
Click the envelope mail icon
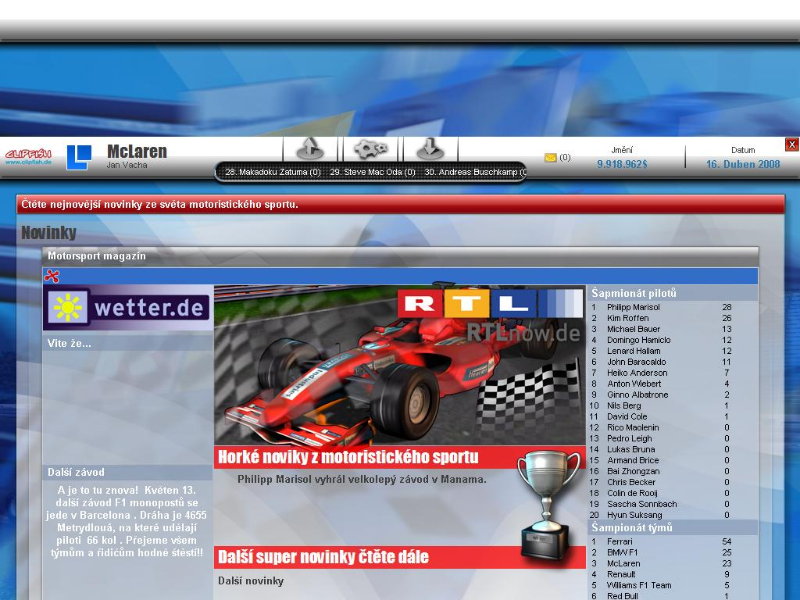[550, 158]
